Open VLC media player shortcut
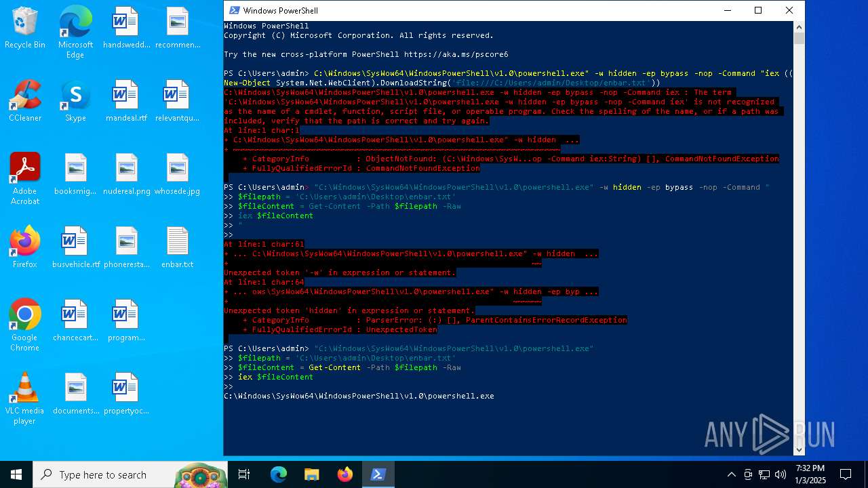This screenshot has width=868, height=488. (25, 399)
